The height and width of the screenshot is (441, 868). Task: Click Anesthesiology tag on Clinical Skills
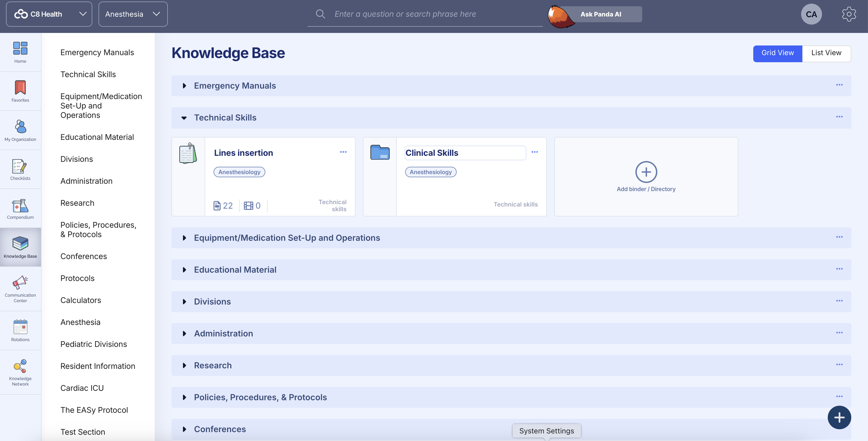[431, 172]
